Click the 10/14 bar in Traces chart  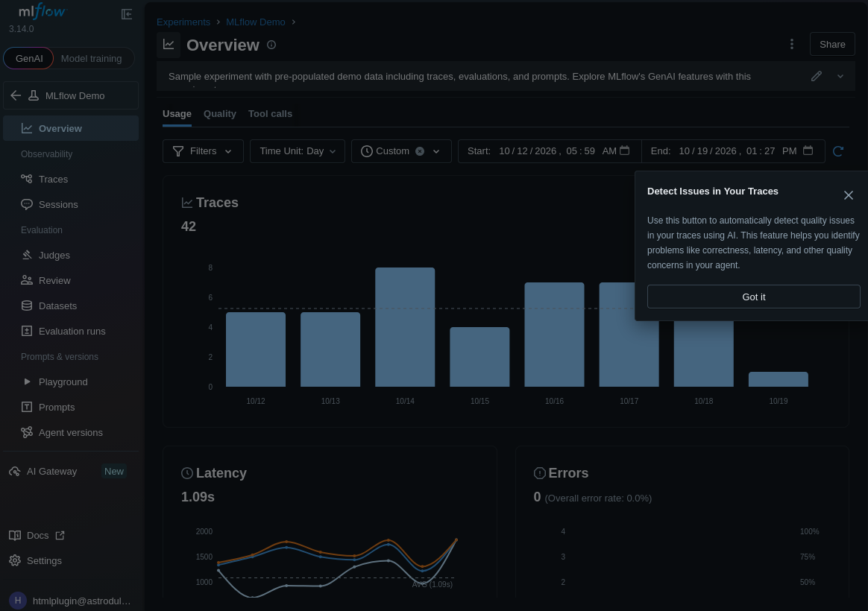point(405,327)
